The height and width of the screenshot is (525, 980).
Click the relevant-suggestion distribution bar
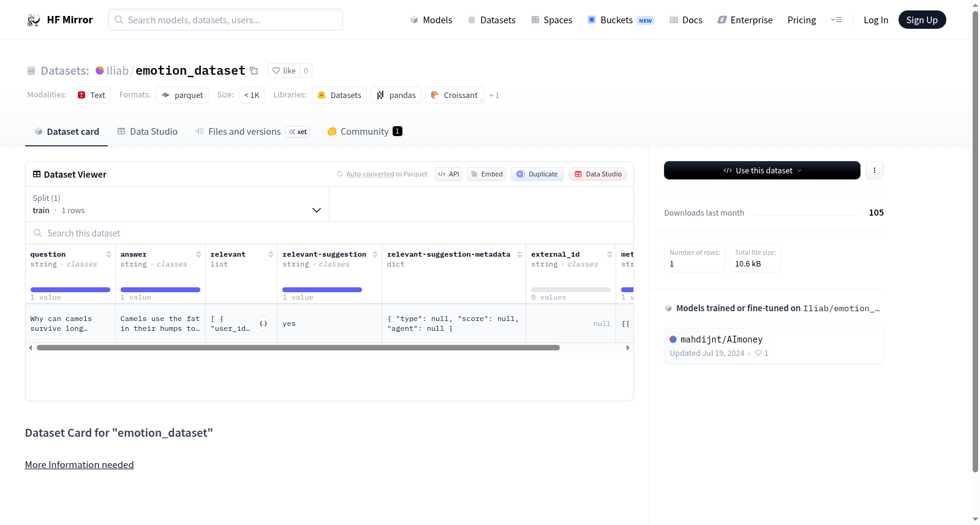[x=322, y=290]
